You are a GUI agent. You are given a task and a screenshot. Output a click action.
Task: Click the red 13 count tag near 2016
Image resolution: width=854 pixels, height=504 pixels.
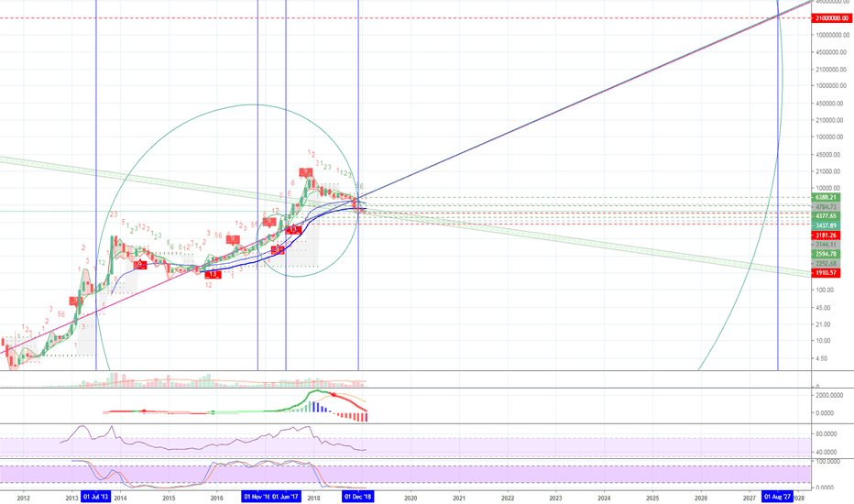(213, 274)
